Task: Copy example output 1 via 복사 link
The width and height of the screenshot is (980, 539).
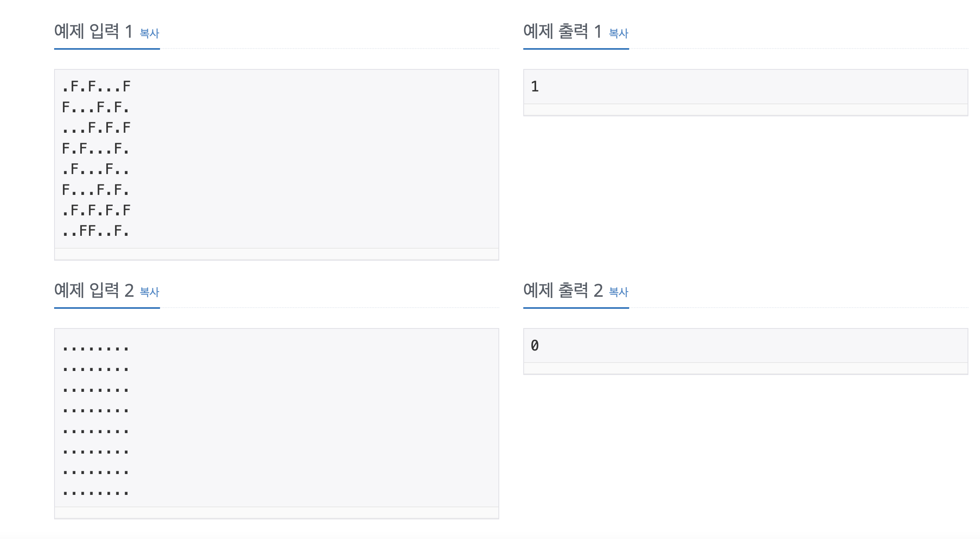Action: tap(619, 33)
